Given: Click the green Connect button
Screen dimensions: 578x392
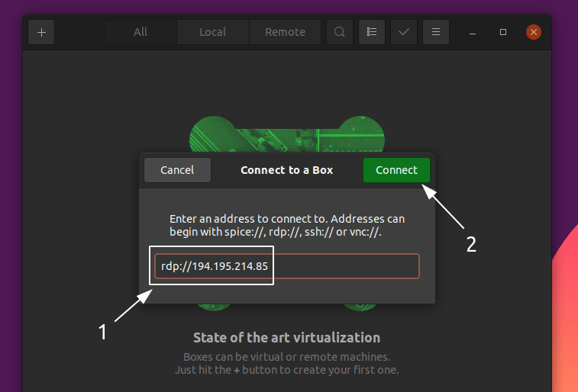Looking at the screenshot, I should tap(396, 170).
